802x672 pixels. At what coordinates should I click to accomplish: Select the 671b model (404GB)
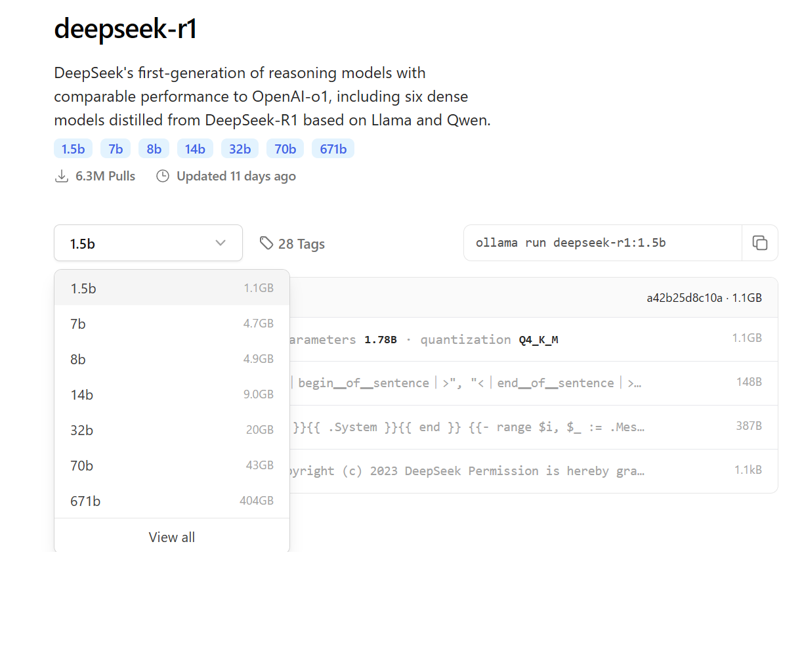[172, 501]
